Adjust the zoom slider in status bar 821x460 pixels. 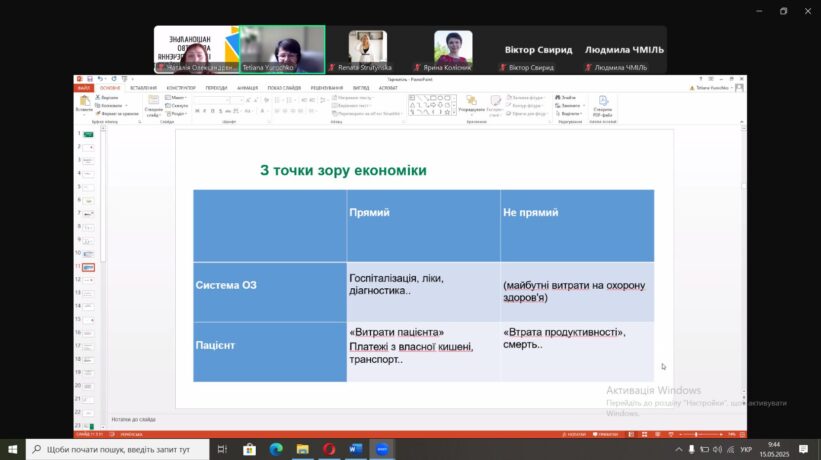pos(698,434)
